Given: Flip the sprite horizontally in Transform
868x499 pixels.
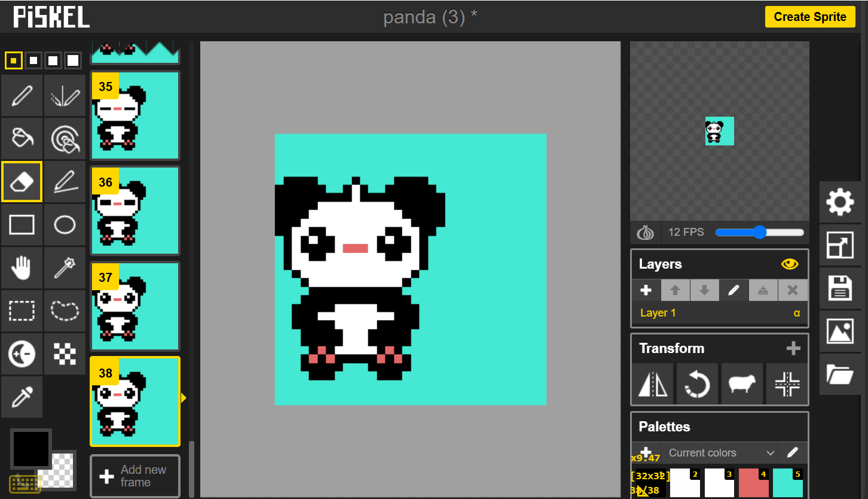Looking at the screenshot, I should tap(652, 384).
